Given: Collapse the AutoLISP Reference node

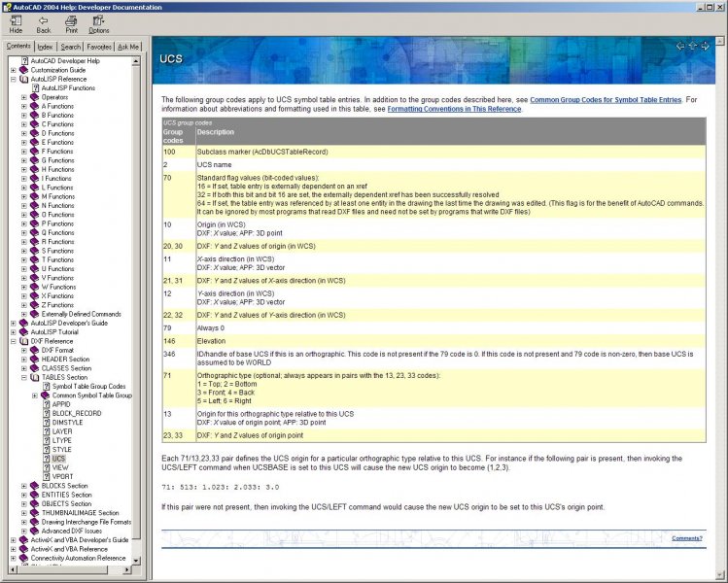Looking at the screenshot, I should pos(13,79).
